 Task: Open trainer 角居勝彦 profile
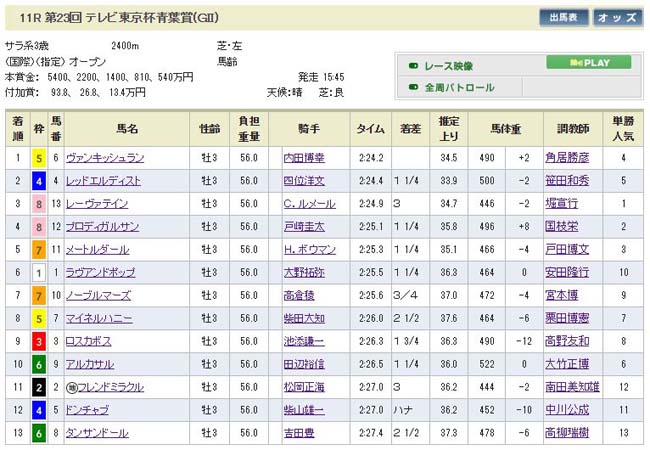pos(565,158)
